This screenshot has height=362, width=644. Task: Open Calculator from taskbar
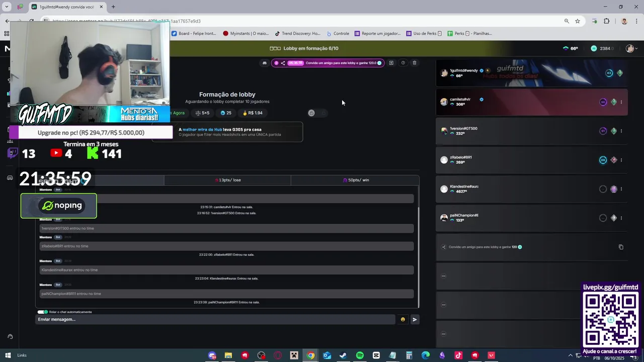pos(409,355)
